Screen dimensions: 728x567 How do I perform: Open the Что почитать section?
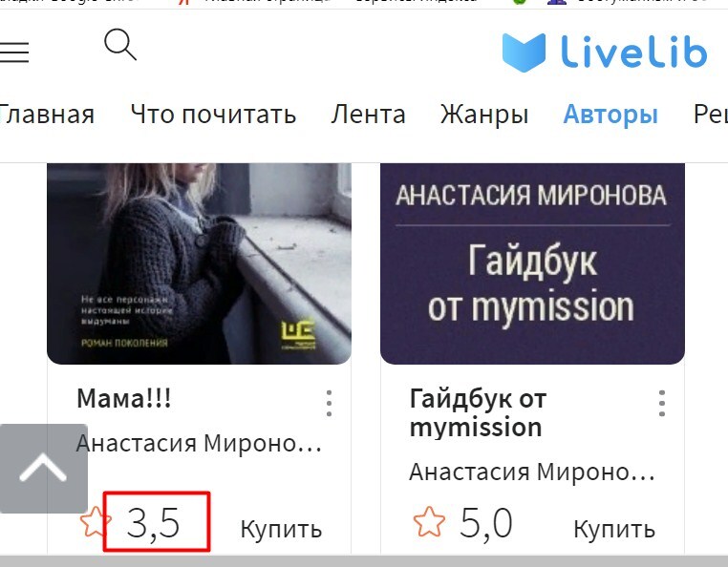click(x=213, y=115)
